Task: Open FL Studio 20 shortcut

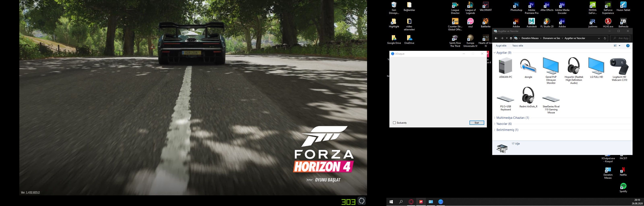Action: 547,23
